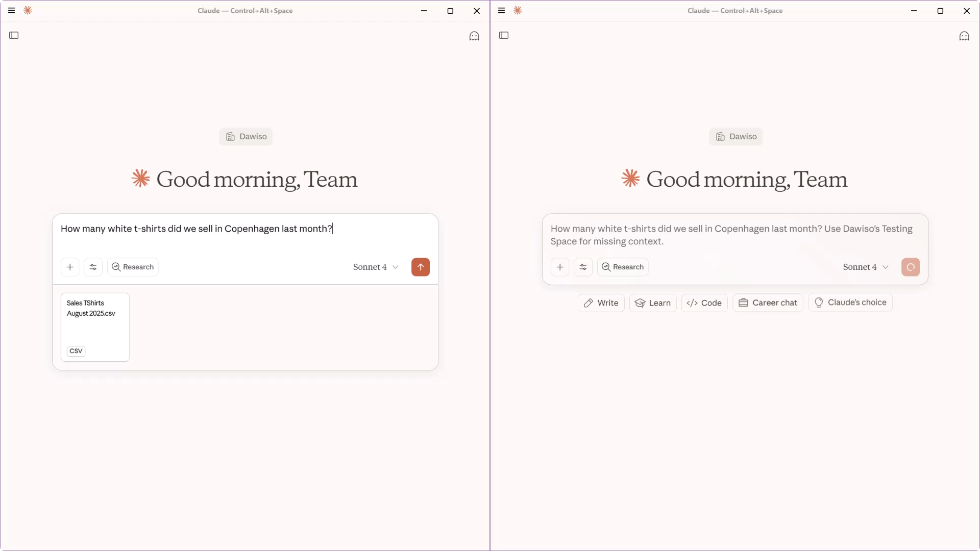This screenshot has height=551, width=980.
Task: Expand the plus attachment menu in right window
Action: pos(560,267)
